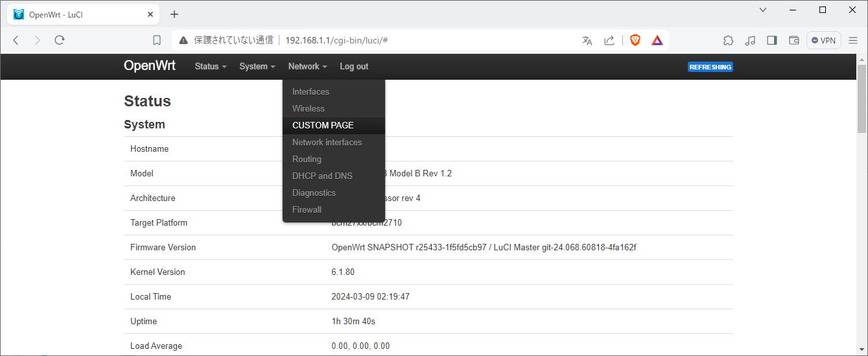This screenshot has height=356, width=868.
Task: Click the Status page heading
Action: coord(147,101)
